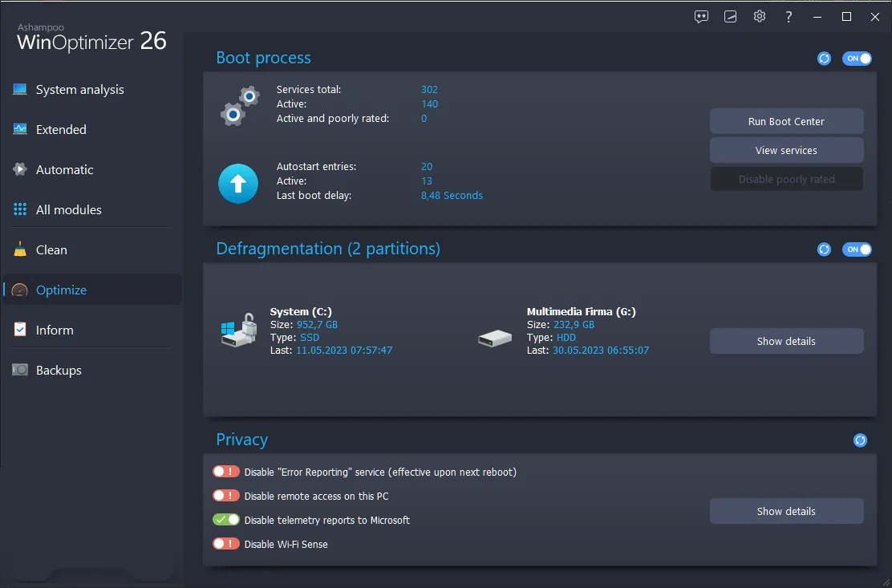Turn off the Boot process ON switch

[x=857, y=58]
